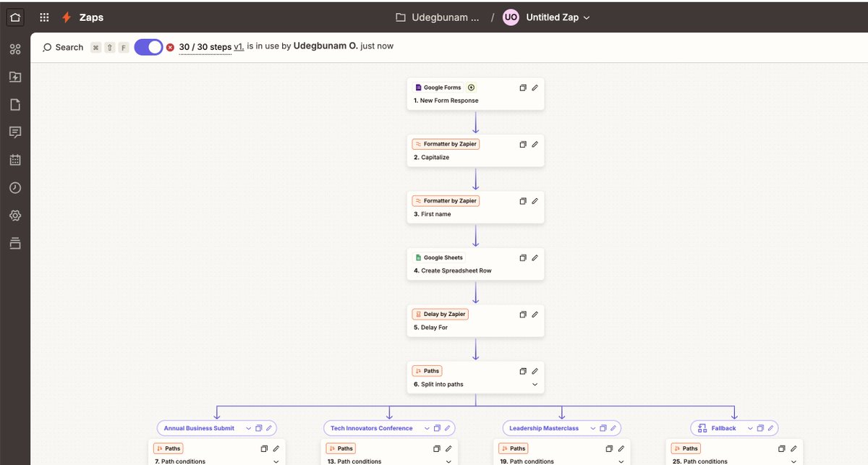This screenshot has height=465, width=868.
Task: Edit step 5 Delay For pencil icon
Action: 535,315
